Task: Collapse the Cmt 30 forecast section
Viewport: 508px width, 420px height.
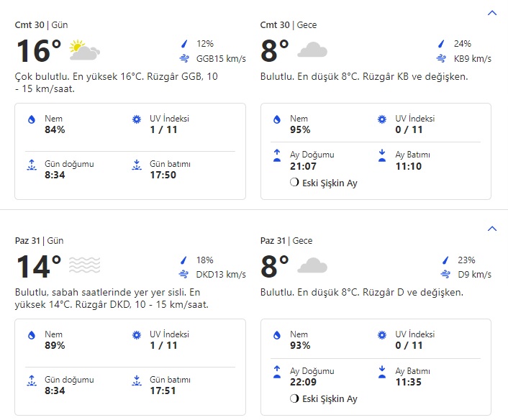Action: [492, 13]
